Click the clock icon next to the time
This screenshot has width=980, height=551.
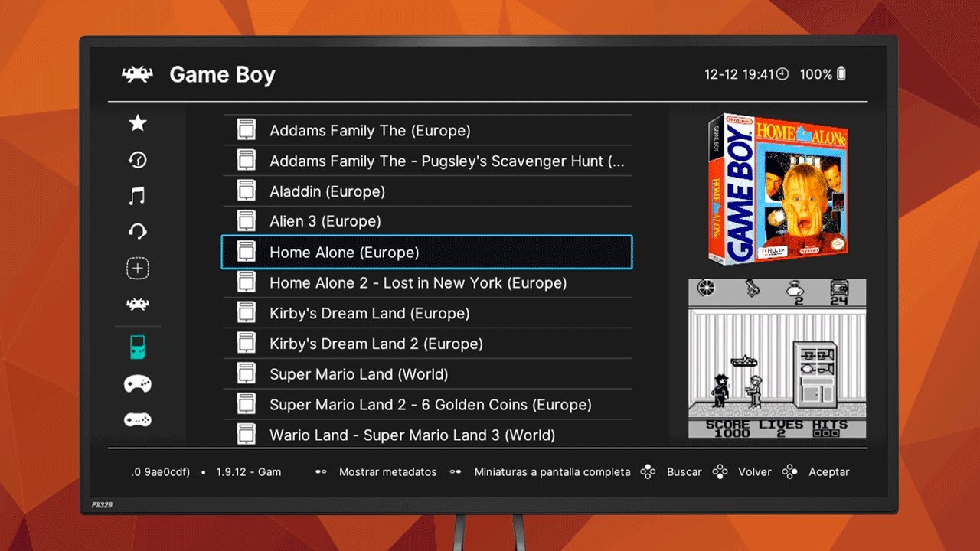(x=782, y=74)
